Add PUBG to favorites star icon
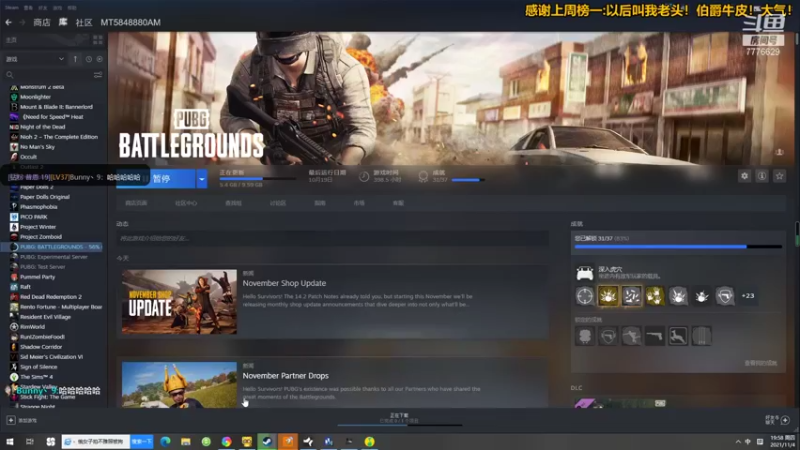 pos(779,176)
